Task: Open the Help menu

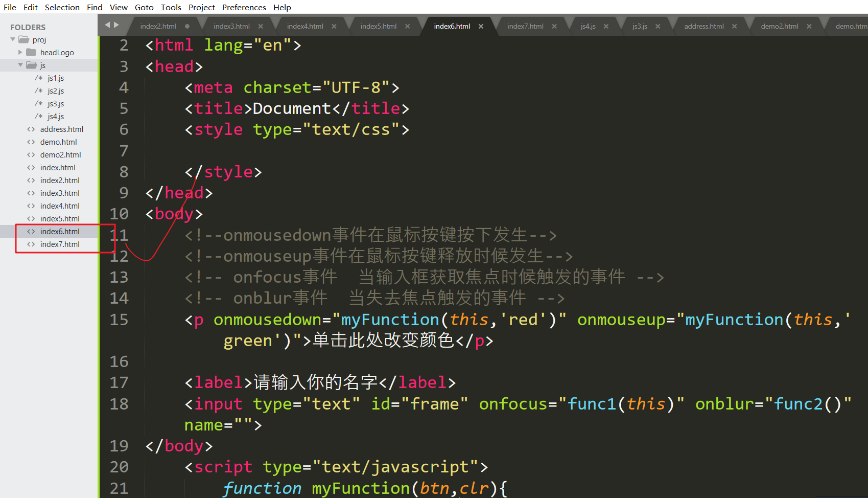Action: point(282,7)
